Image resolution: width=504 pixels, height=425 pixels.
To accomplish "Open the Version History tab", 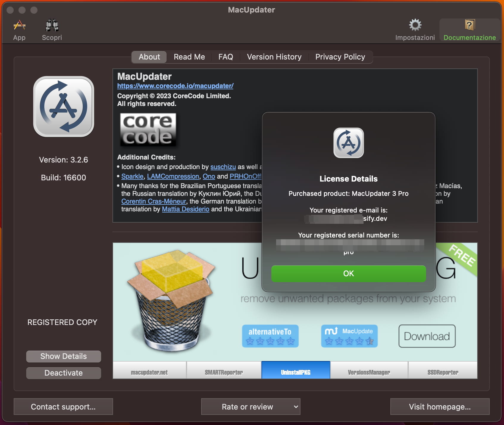I will [x=273, y=57].
